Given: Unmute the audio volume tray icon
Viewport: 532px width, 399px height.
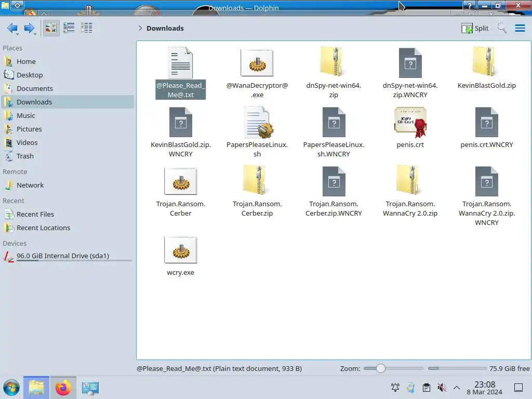Looking at the screenshot, I should 442,388.
